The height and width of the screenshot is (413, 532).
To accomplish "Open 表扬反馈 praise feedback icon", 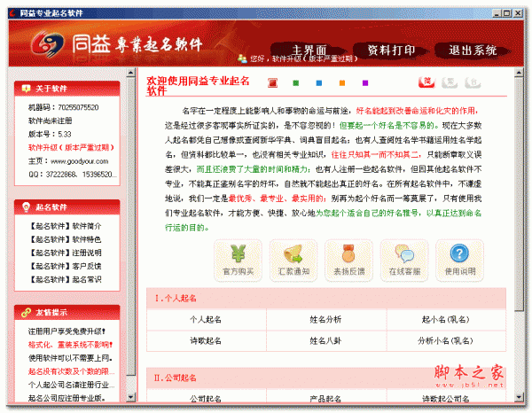I will point(348,261).
